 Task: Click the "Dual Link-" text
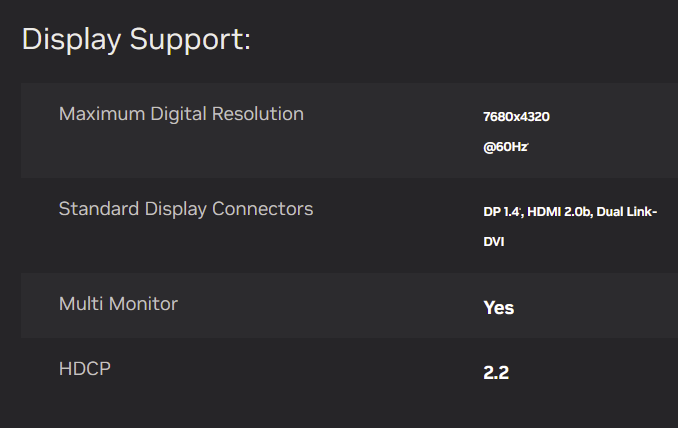tap(627, 212)
